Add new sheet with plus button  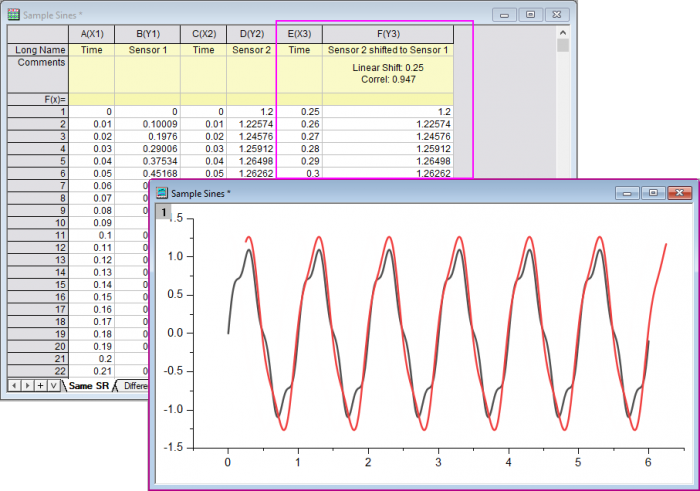tap(41, 385)
